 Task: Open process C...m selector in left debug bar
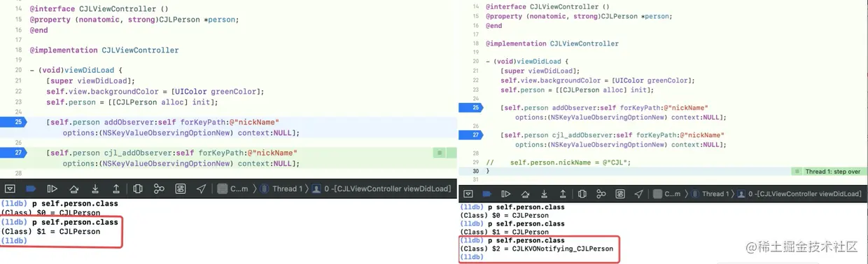(x=233, y=188)
